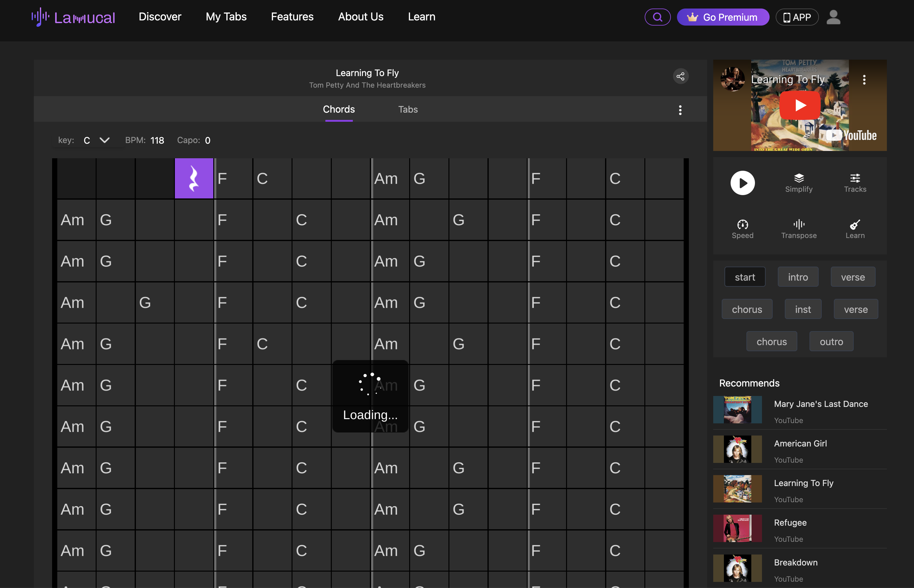Click the share icon beside song title

click(681, 76)
